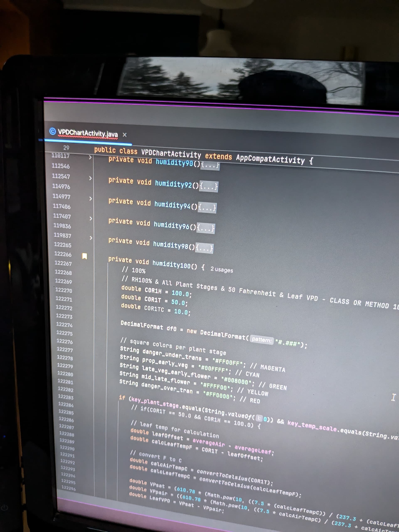Unfold humidity94() using its gutter chevron
The width and height of the screenshot is (399, 532).
[x=91, y=199]
